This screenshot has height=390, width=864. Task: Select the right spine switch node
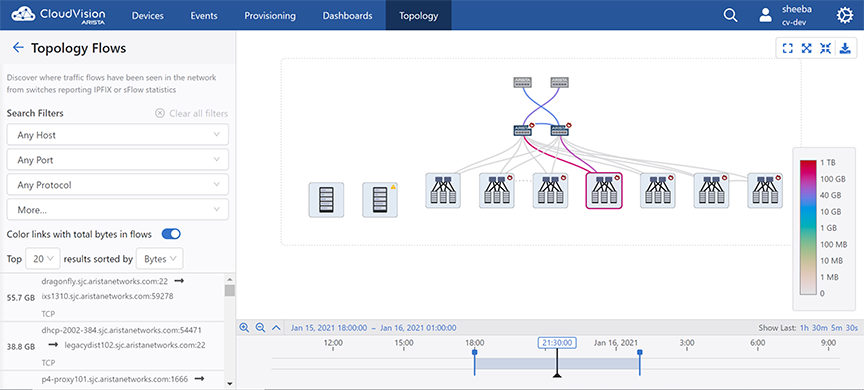[559, 131]
